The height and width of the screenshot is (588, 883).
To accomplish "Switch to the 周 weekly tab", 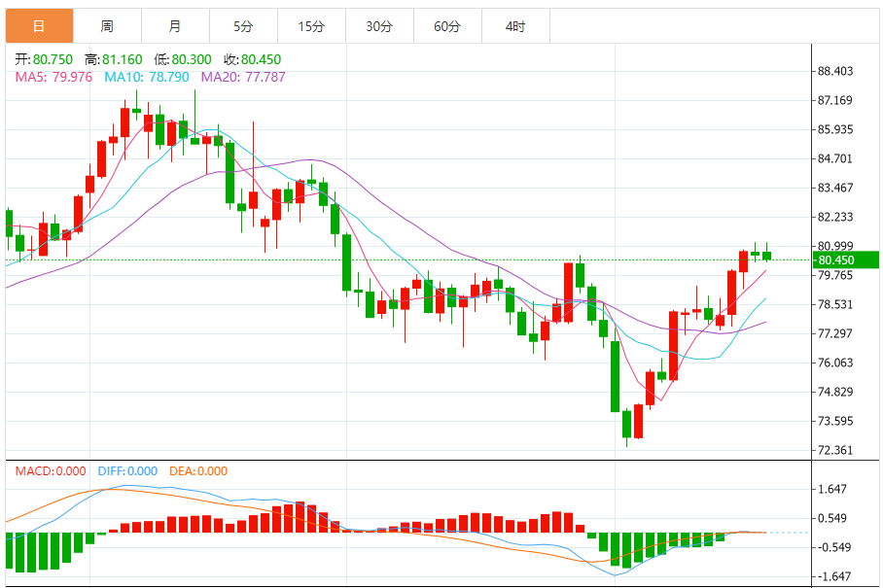I will pyautogui.click(x=108, y=26).
